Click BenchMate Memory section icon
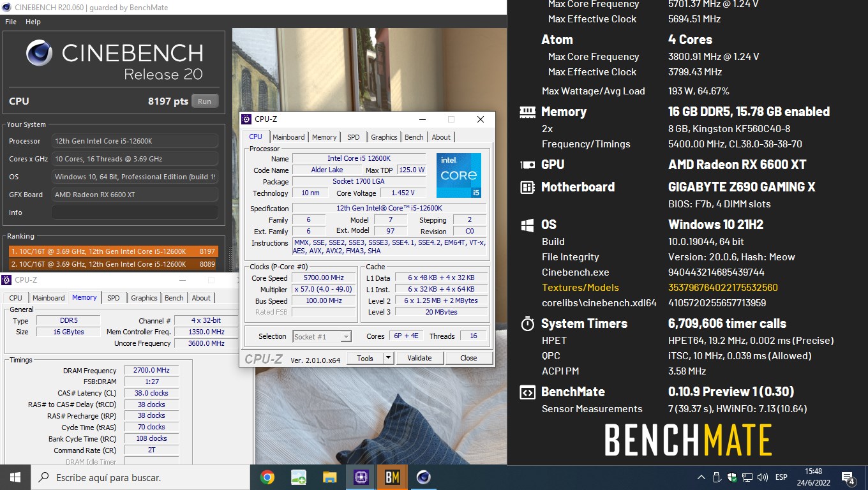This screenshot has width=868, height=490. click(x=527, y=112)
